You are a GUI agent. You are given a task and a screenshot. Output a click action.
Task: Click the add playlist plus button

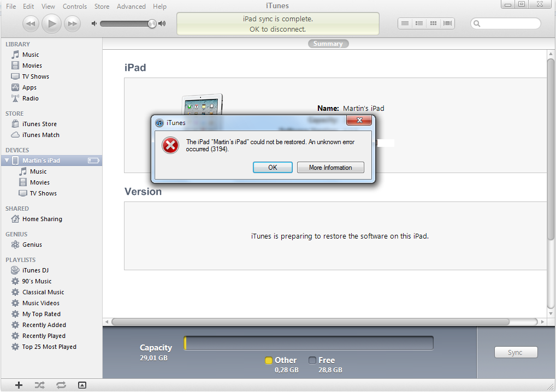(x=19, y=385)
